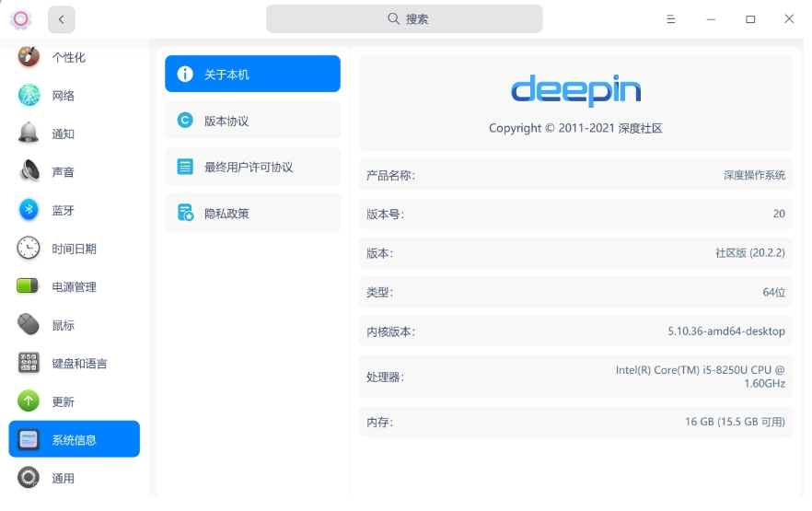The image size is (812, 511).
Task: Click the 产品名称 label
Action: point(390,176)
